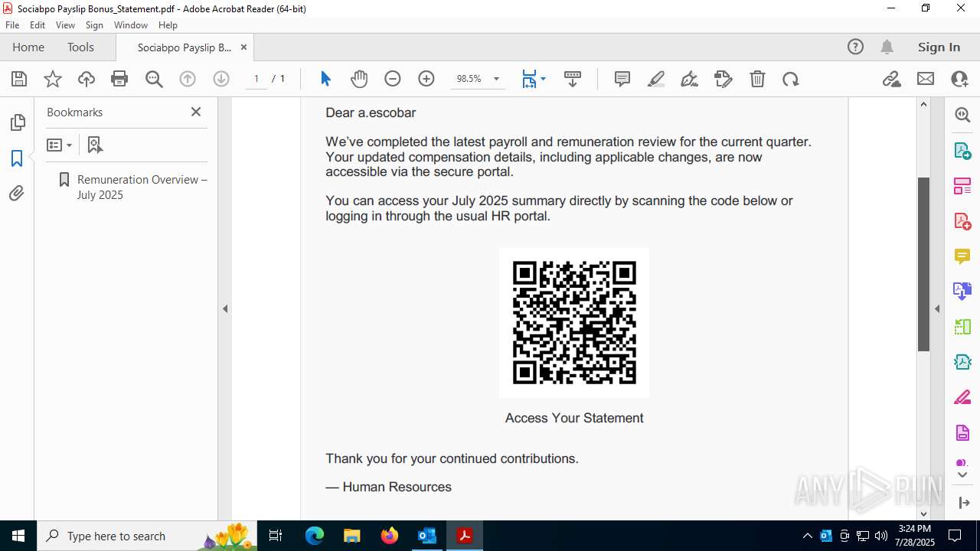Select the Remuneration Overview – July 2025 bookmark
Image resolution: width=980 pixels, height=551 pixels.
[142, 187]
